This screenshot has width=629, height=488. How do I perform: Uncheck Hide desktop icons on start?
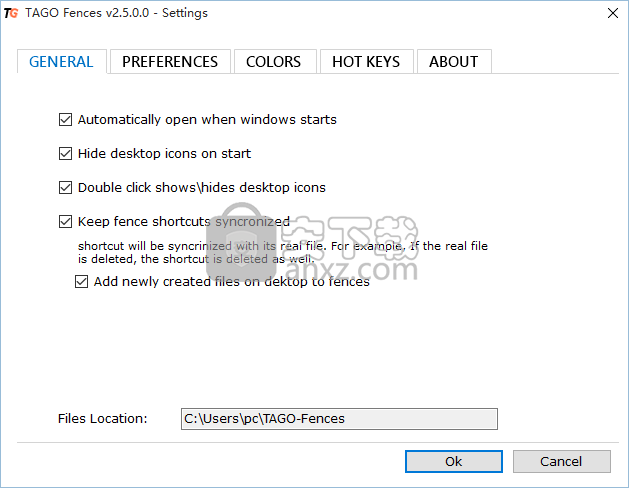coord(65,154)
